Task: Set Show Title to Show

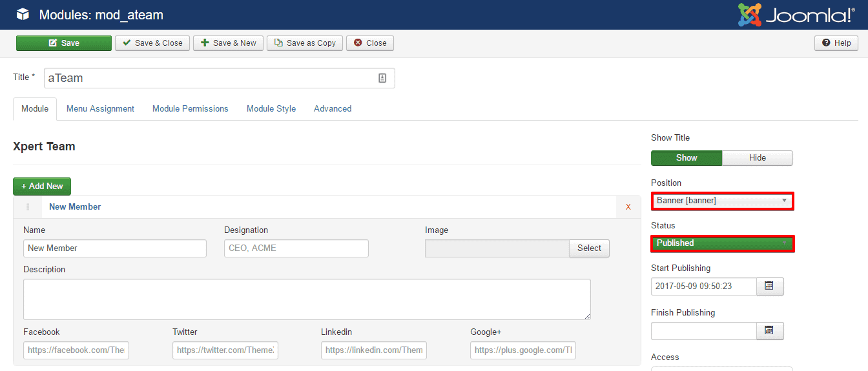Action: 686,158
